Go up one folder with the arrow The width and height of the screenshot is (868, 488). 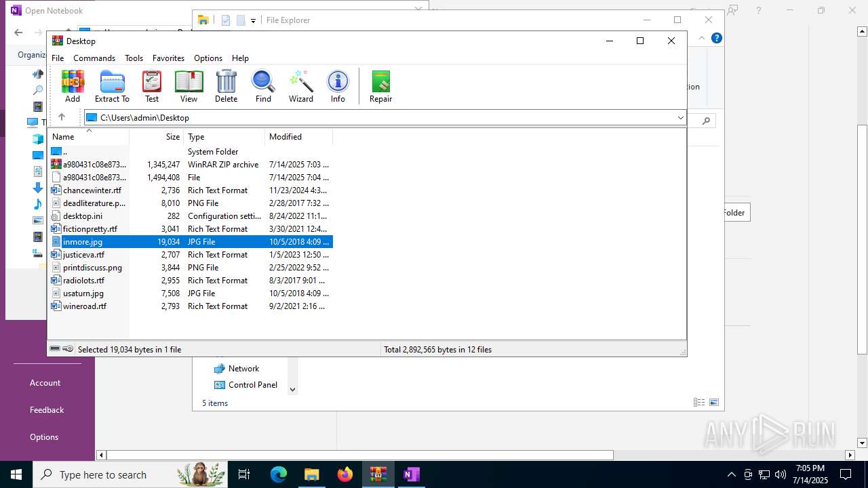tap(62, 117)
